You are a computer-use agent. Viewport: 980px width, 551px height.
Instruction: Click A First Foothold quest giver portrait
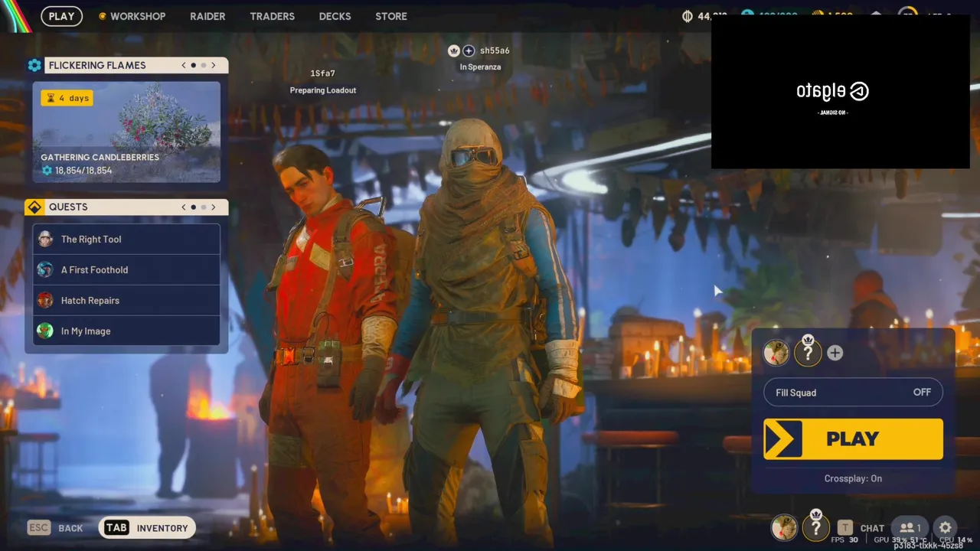[45, 269]
